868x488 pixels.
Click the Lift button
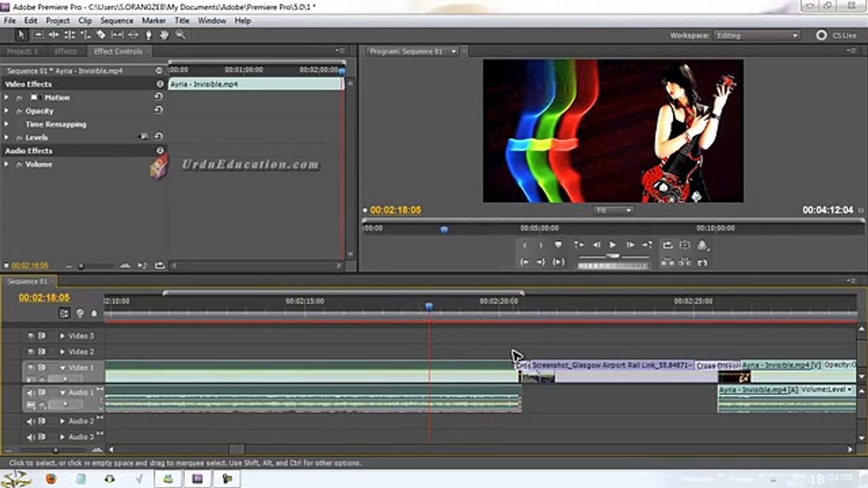pos(668,262)
